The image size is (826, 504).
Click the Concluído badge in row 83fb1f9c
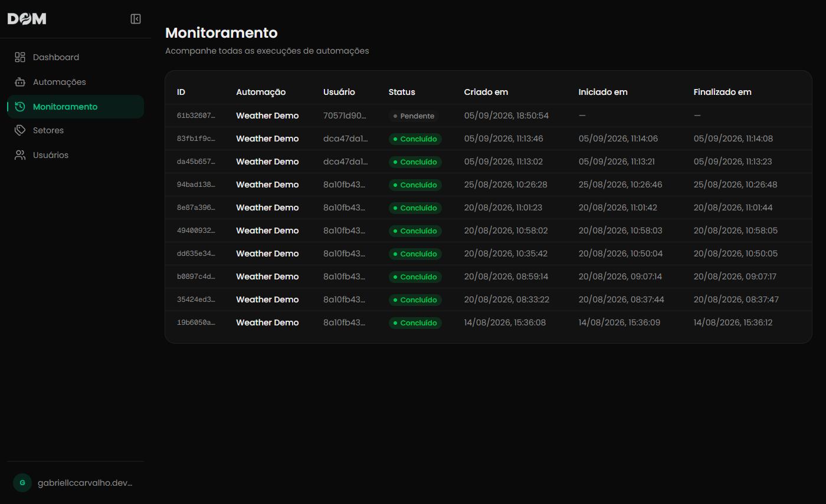415,139
